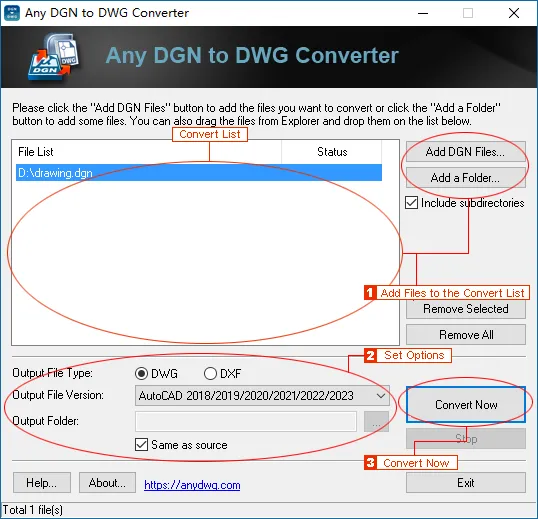Click the Add DGN Files button
The height and width of the screenshot is (519, 538).
coord(466,152)
